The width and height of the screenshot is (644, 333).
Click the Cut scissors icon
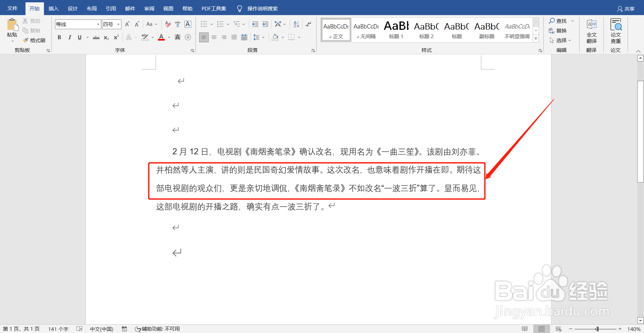coord(25,21)
